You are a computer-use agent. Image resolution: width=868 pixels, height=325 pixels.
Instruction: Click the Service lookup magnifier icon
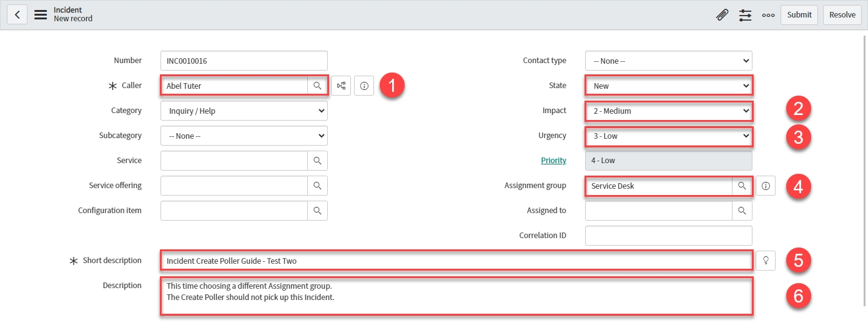click(x=317, y=161)
